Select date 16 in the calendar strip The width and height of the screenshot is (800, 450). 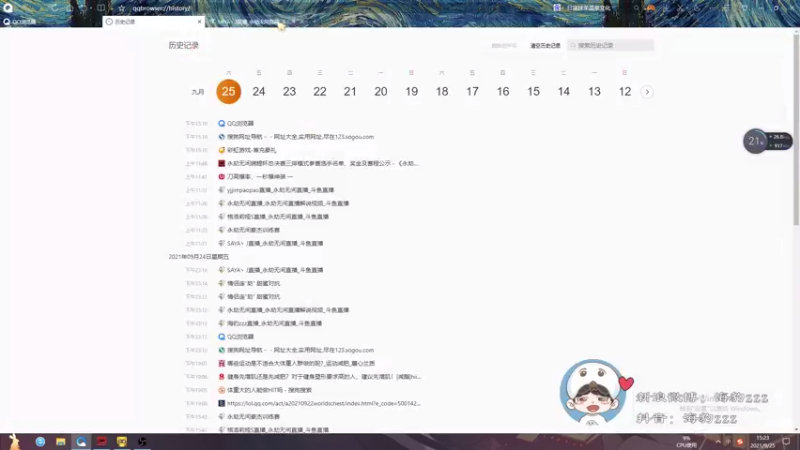503,92
